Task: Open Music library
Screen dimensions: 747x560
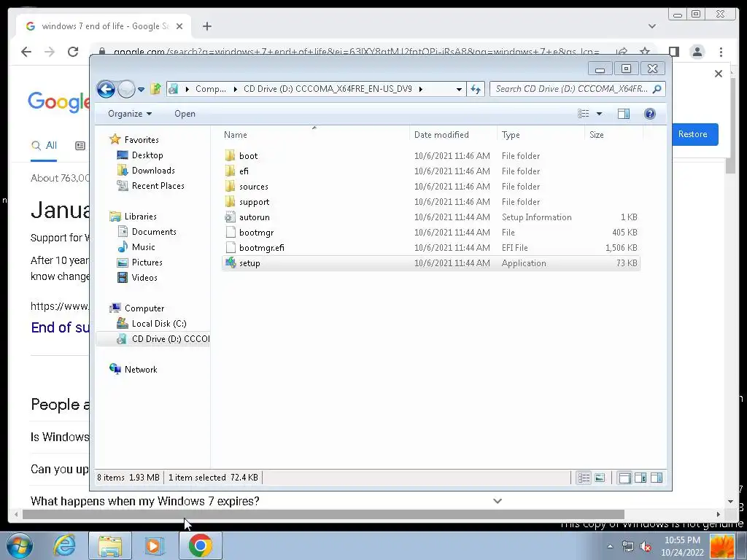Action: point(143,246)
